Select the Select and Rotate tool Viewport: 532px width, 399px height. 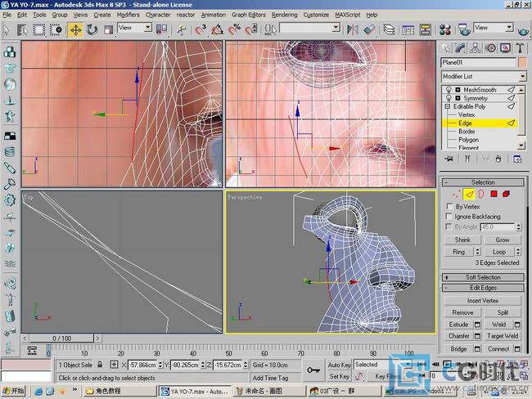pyautogui.click(x=92, y=29)
